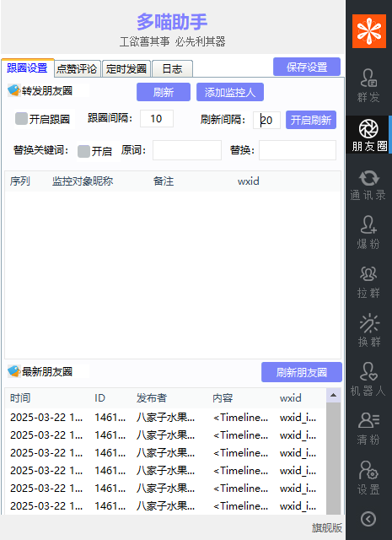Switch to the 点赞评论 tab
The width and height of the screenshot is (392, 540).
click(77, 69)
